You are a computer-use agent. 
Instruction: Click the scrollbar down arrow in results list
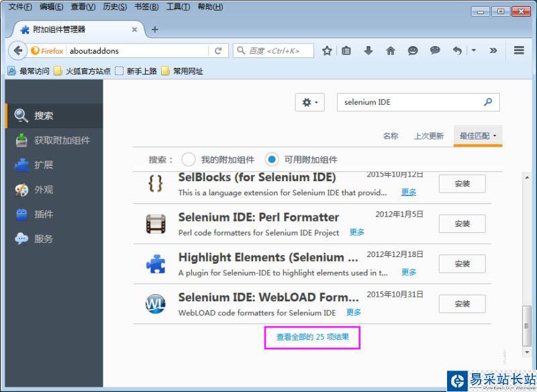pos(527,352)
